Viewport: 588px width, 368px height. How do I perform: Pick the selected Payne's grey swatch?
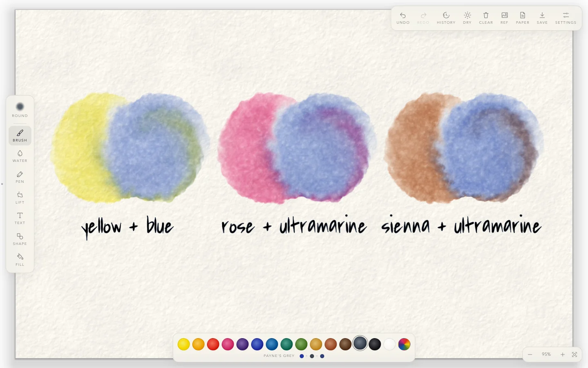coord(360,343)
